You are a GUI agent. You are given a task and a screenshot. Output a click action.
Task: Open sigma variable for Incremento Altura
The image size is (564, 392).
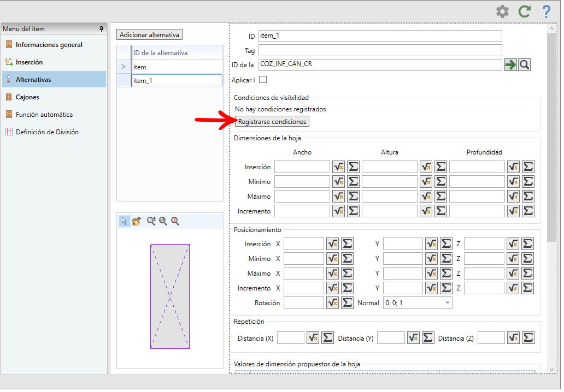tap(441, 211)
